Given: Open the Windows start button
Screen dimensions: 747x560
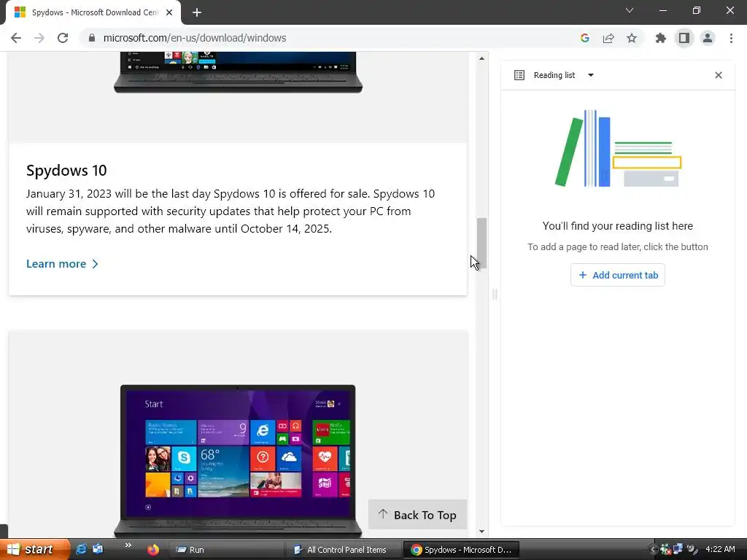Looking at the screenshot, I should pyautogui.click(x=34, y=550).
